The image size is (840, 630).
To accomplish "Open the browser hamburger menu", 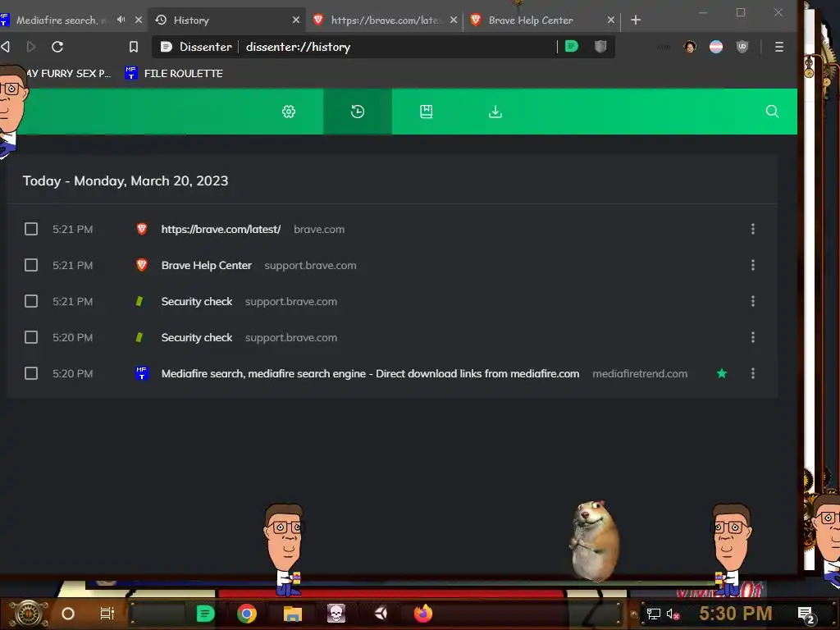I will [779, 47].
